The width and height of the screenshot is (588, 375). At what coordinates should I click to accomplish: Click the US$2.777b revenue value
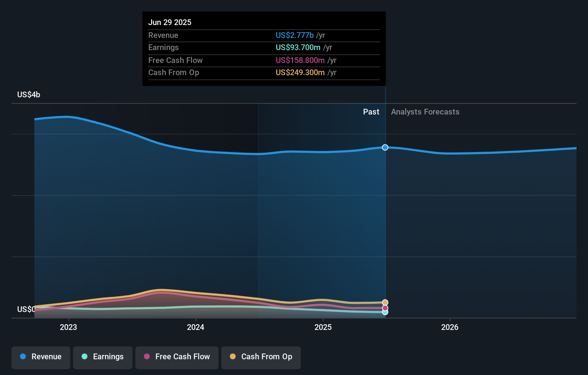click(x=294, y=35)
